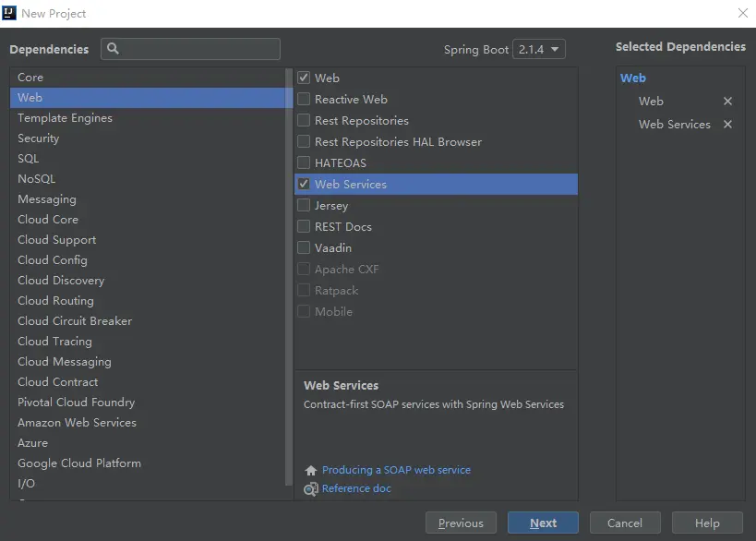The image size is (756, 541).
Task: Click the home icon beside SOAP guide
Action: pos(311,471)
